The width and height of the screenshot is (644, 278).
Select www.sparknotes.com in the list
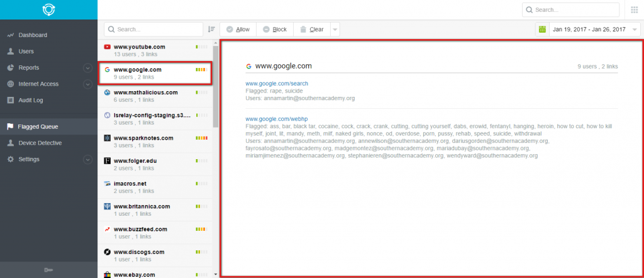(155, 142)
